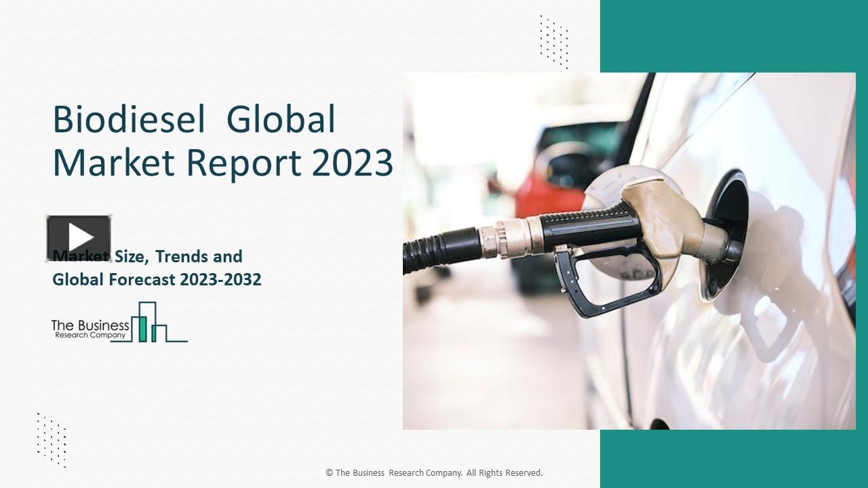Click the video play button
This screenshot has width=868, height=488.
[x=79, y=238]
